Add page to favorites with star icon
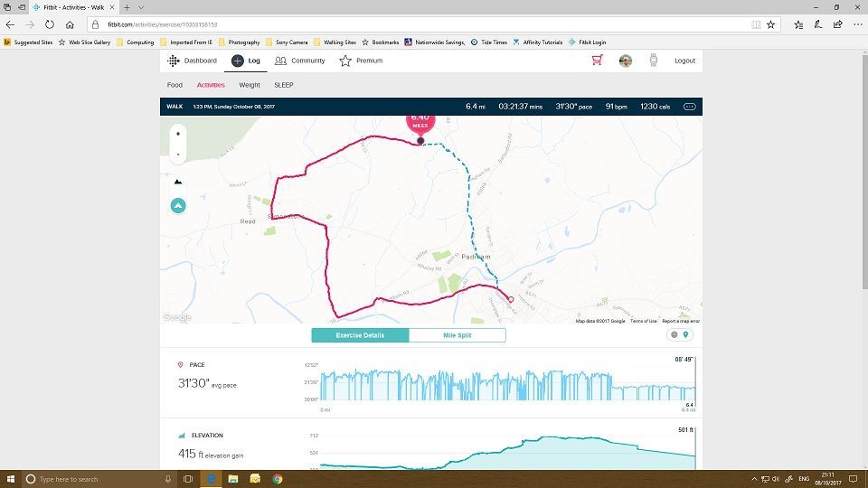868x488 pixels. 770,24
